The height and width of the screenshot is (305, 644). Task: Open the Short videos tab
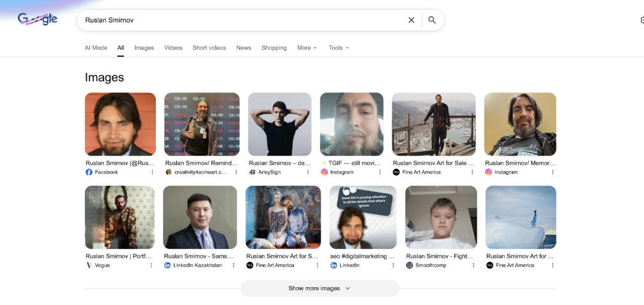point(209,48)
